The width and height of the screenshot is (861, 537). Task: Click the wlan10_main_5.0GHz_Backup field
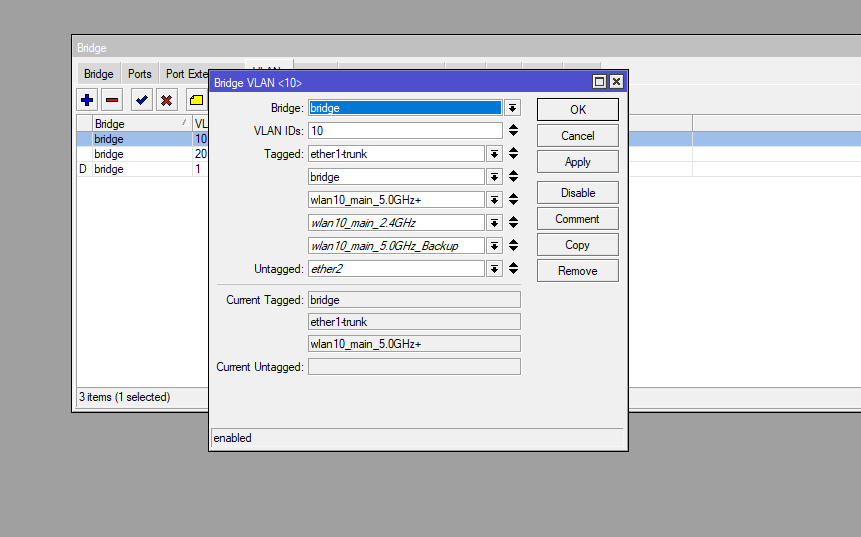pos(396,246)
